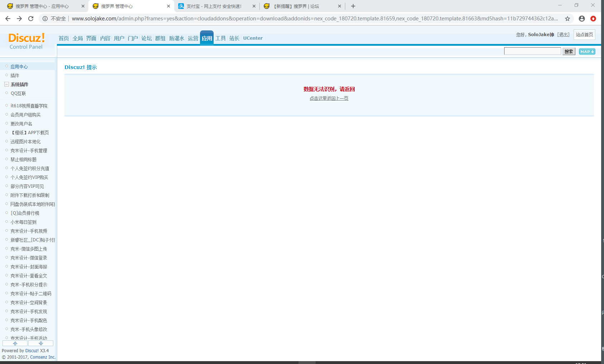Switch to the 支付宝 browser tab
Viewport: 604px width, 364px height.
coord(214,6)
